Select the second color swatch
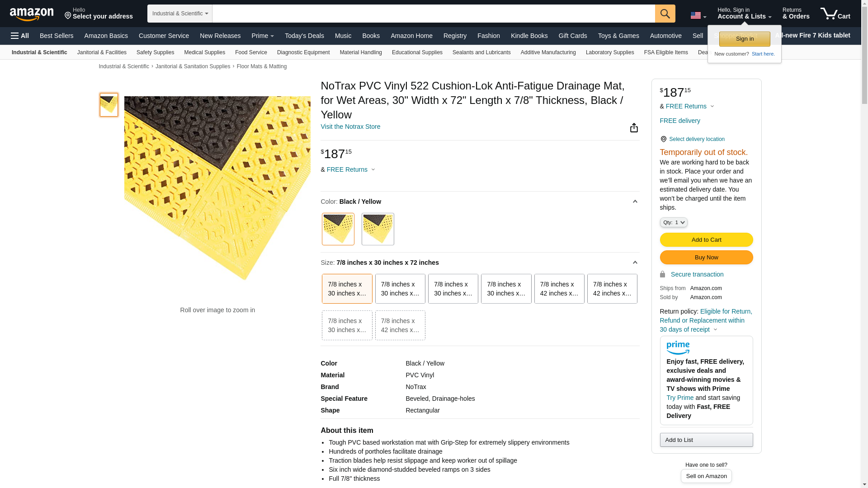The height and width of the screenshot is (488, 868). [x=377, y=229]
